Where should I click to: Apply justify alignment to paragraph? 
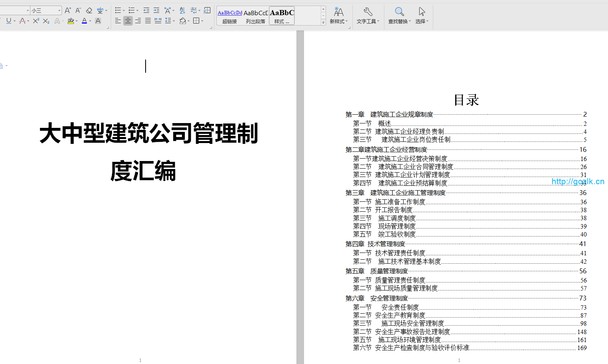148,21
